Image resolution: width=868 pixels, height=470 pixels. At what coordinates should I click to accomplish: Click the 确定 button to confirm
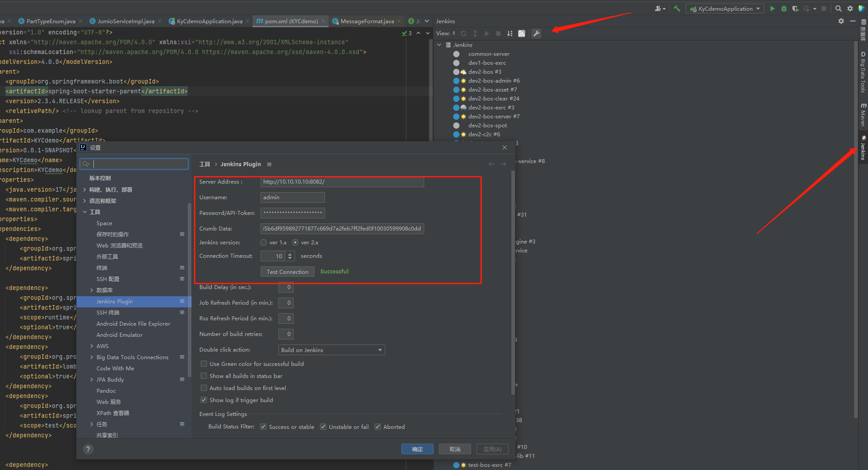[x=417, y=449]
